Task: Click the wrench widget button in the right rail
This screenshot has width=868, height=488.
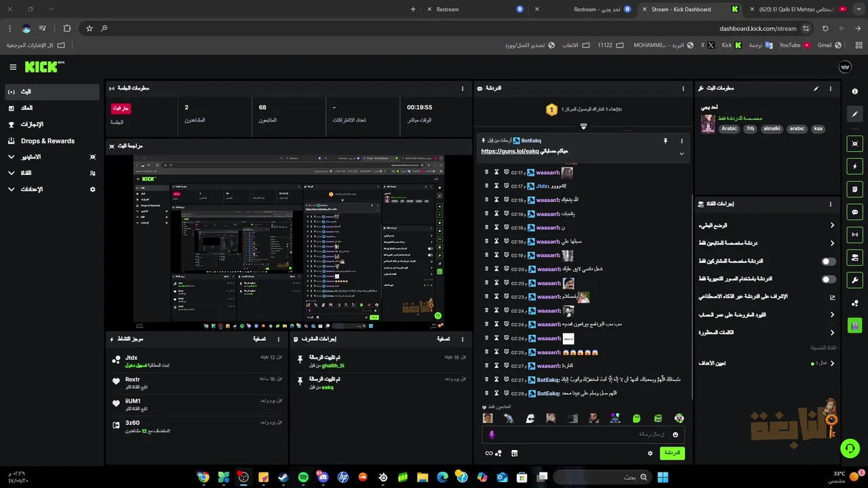Action: point(854,280)
